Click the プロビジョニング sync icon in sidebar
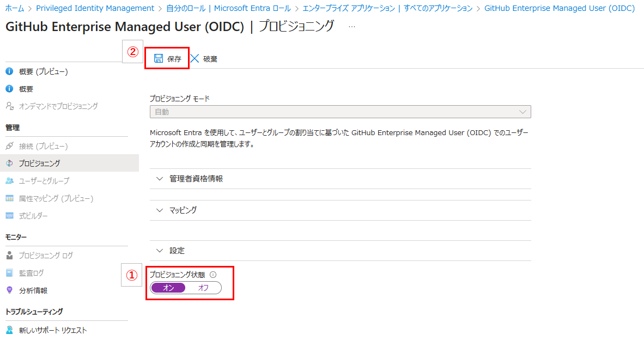This screenshot has height=340, width=644. [x=9, y=163]
